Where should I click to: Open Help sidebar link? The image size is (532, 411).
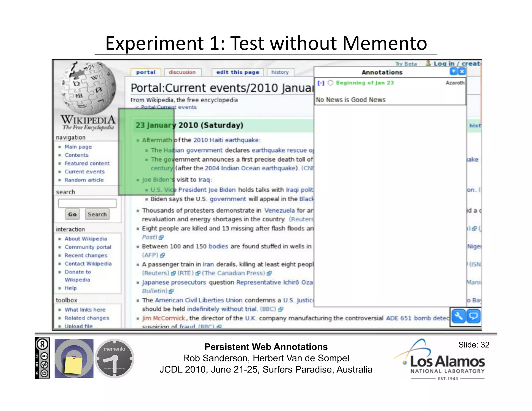coord(71,288)
